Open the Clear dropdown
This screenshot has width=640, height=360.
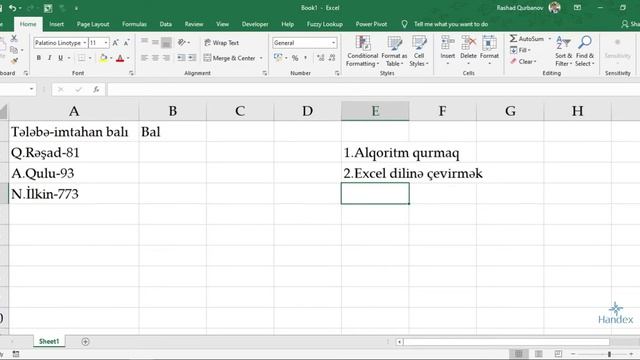pyautogui.click(x=523, y=62)
